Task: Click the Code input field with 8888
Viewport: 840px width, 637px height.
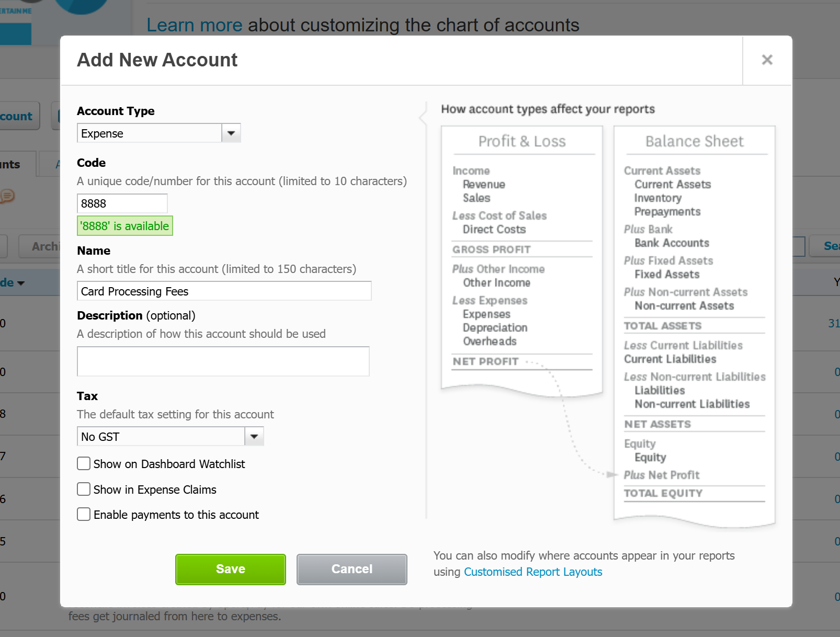Action: (x=122, y=203)
